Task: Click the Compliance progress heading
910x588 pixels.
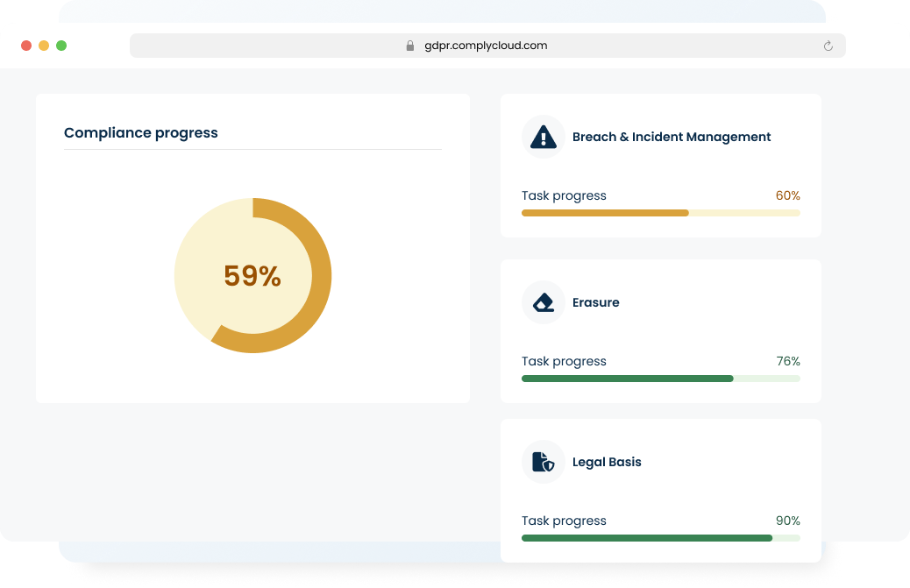Action: click(x=140, y=132)
